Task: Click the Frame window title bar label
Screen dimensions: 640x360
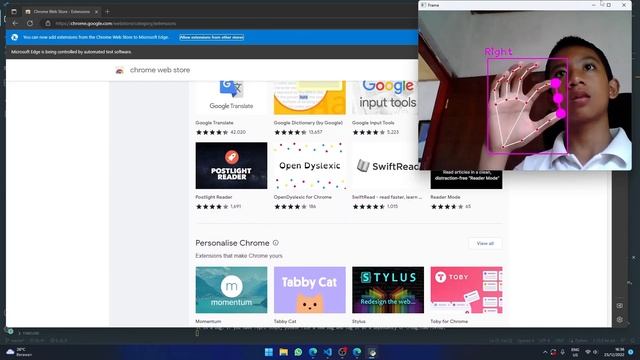Action: 433,5
